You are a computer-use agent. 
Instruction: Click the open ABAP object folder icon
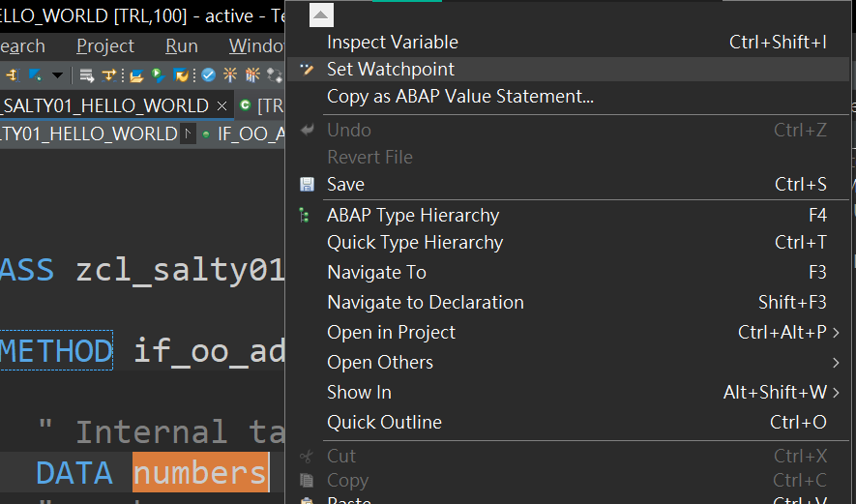tap(136, 74)
